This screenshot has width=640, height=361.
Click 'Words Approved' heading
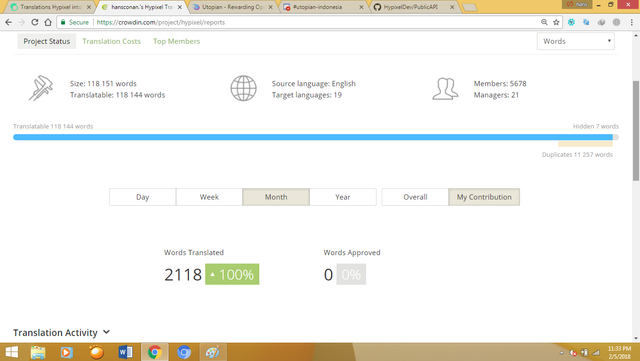coord(352,252)
